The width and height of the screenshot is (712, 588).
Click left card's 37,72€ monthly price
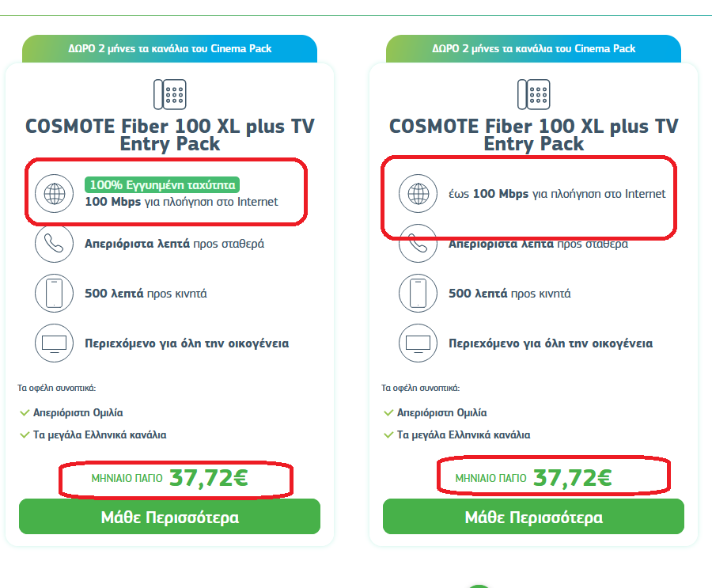pos(208,478)
